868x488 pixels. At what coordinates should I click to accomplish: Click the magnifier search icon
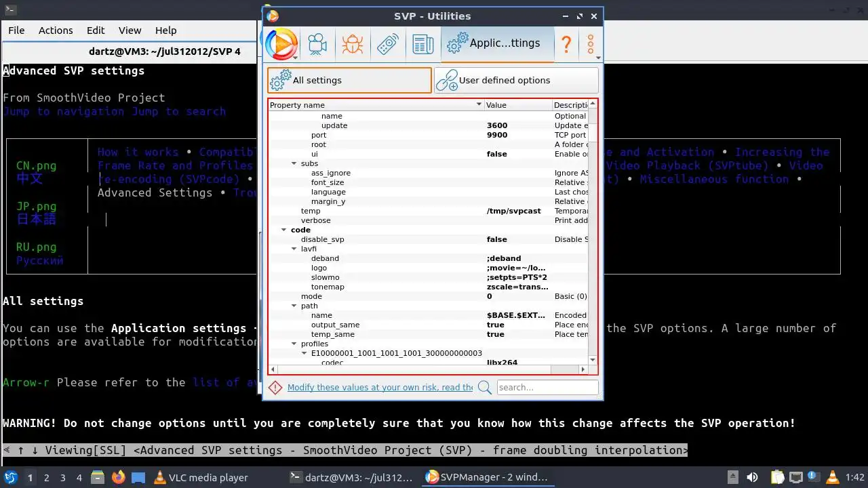click(485, 387)
